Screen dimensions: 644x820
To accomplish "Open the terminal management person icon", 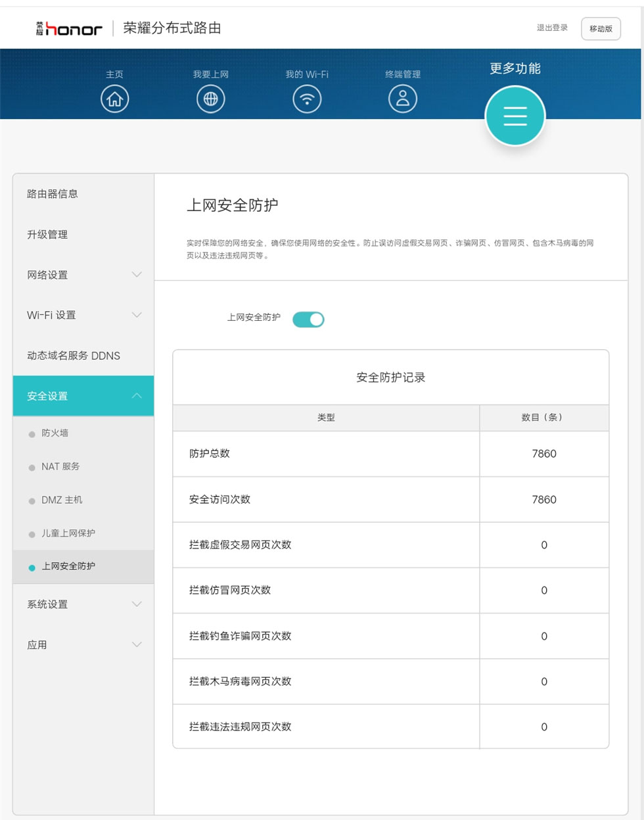I will pos(403,99).
